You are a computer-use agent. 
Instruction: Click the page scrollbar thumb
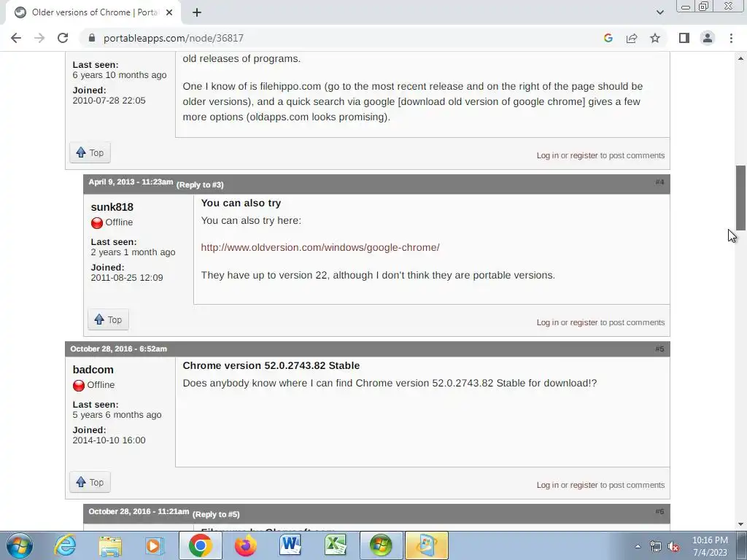click(x=741, y=198)
